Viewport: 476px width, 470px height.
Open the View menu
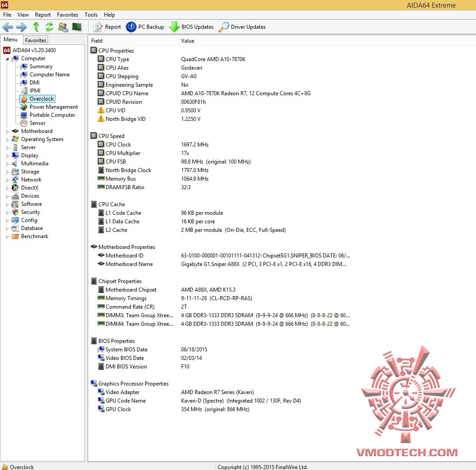[x=23, y=14]
